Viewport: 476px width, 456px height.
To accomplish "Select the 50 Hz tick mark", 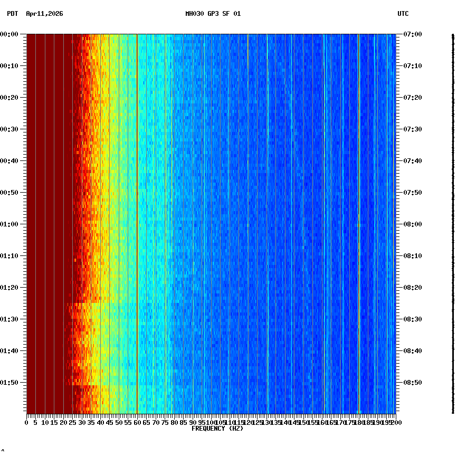I will 118,417.
